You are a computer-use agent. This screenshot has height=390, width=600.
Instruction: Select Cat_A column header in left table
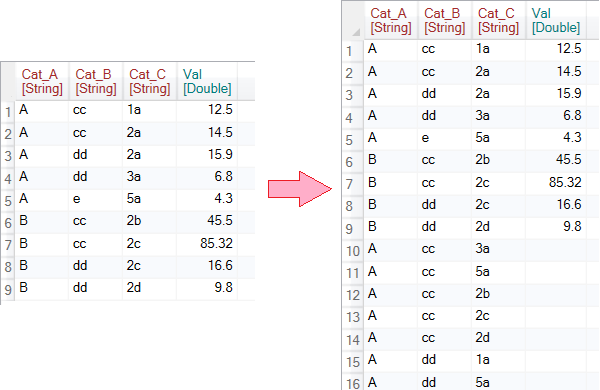coord(42,82)
